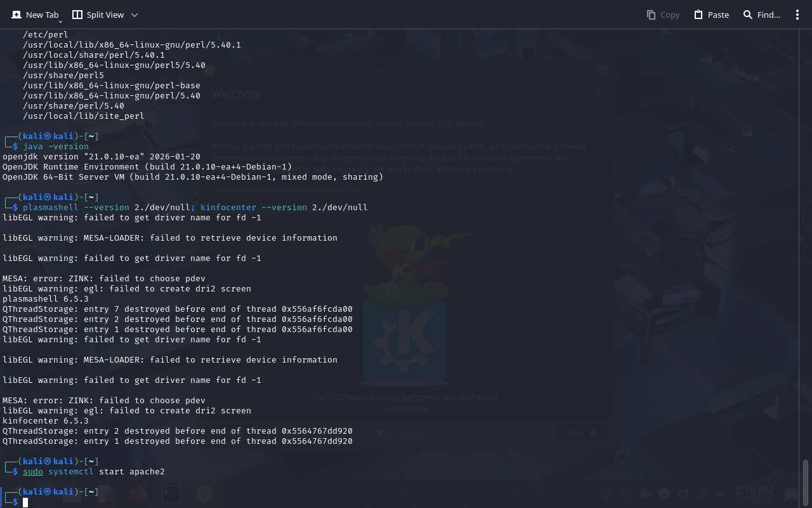This screenshot has width=812, height=508.
Task: Click the plasmashell 6.5.3 output line
Action: coord(46,299)
